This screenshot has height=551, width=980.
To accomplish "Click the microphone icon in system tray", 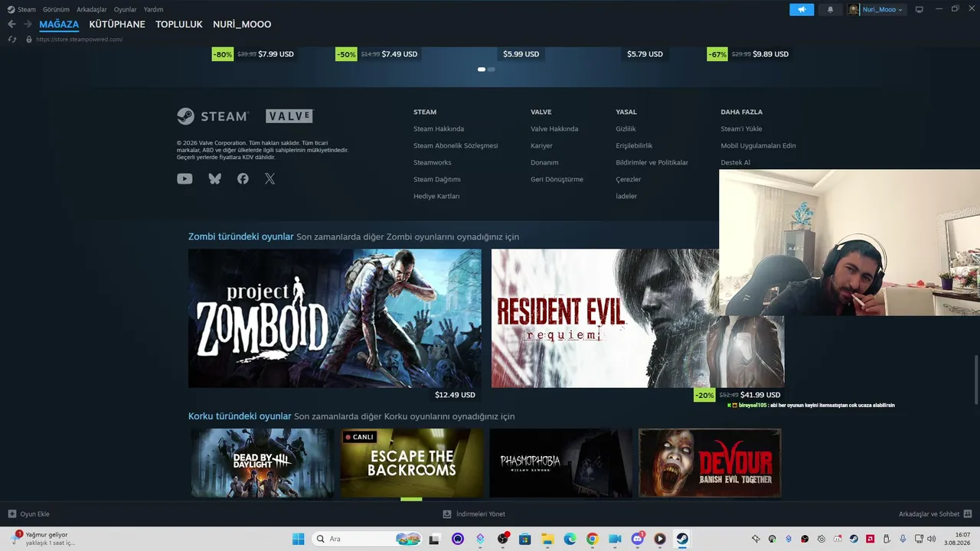I will pyautogui.click(x=903, y=539).
